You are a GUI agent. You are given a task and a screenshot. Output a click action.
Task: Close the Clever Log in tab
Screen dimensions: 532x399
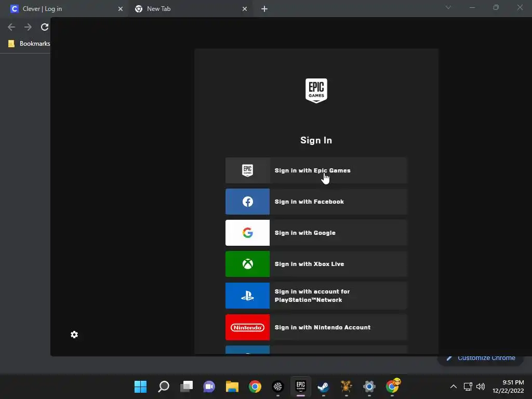coord(120,9)
